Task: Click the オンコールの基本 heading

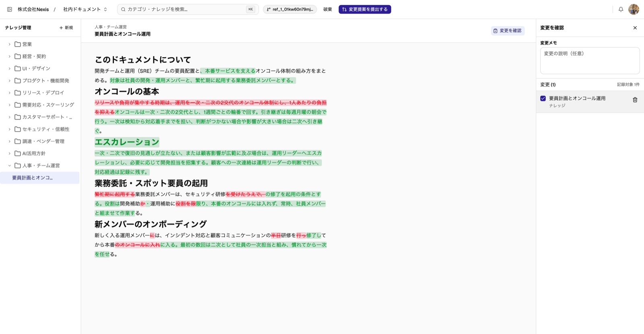Action: (127, 91)
